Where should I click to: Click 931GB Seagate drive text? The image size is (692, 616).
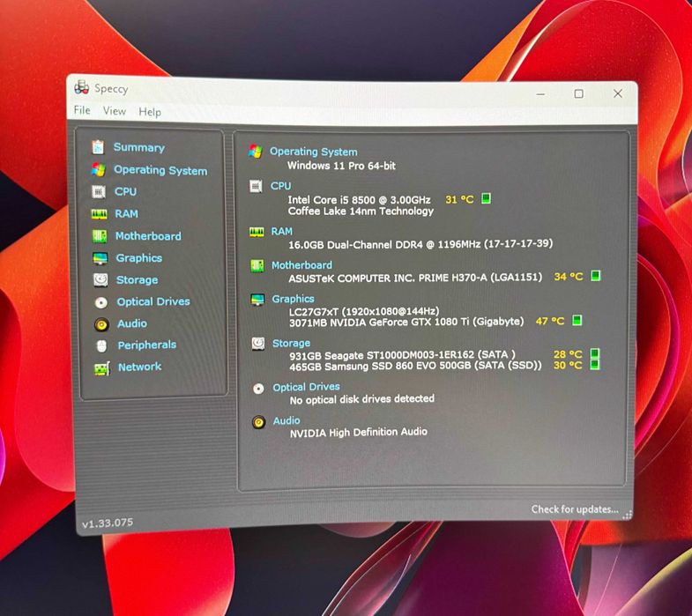point(403,355)
